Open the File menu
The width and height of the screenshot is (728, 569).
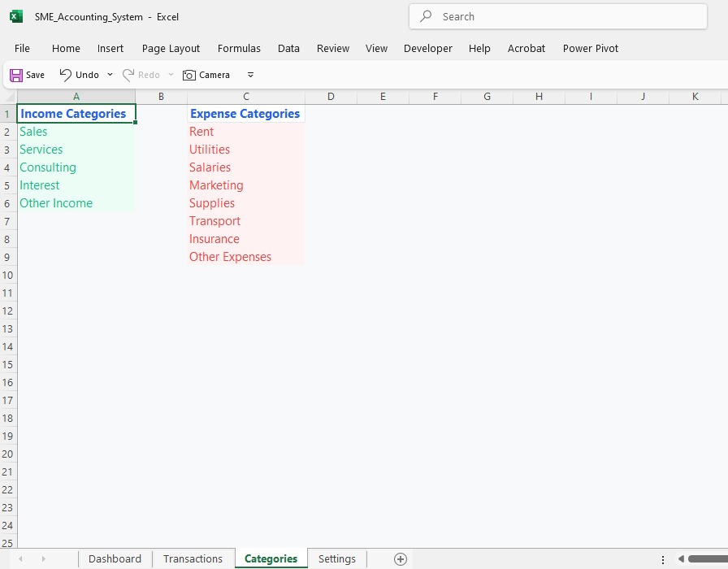[x=22, y=48]
